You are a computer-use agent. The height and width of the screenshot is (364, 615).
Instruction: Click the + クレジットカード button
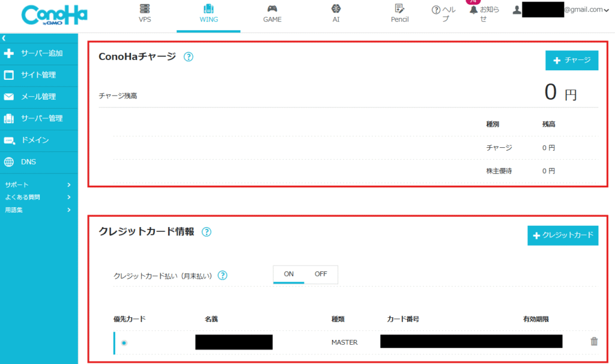click(563, 235)
